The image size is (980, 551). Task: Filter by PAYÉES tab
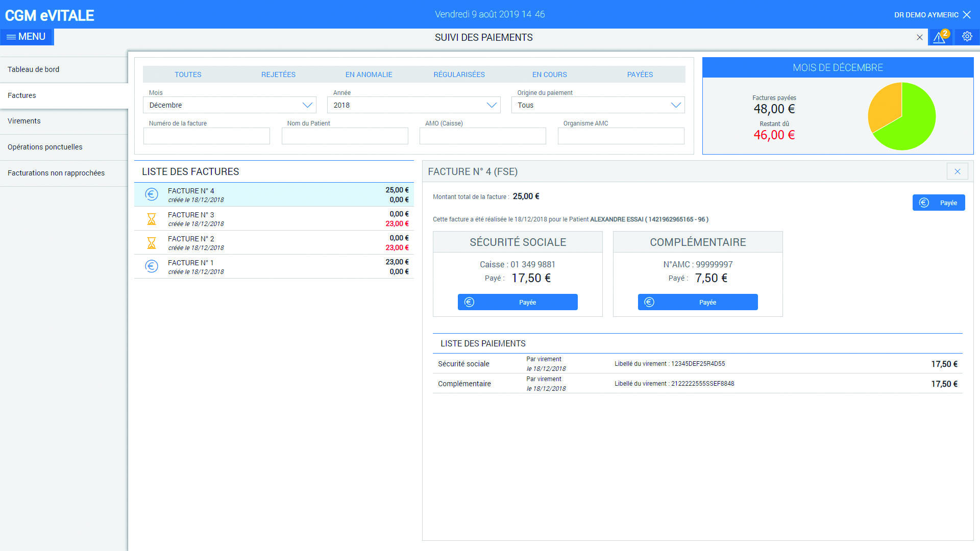tap(640, 74)
